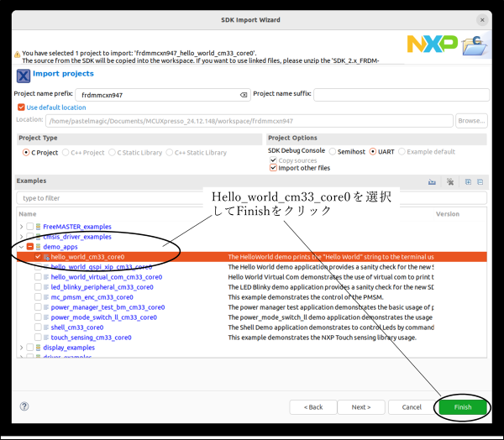Click the second Examples toolbar icon
The width and height of the screenshot is (504, 440).
coord(450,181)
